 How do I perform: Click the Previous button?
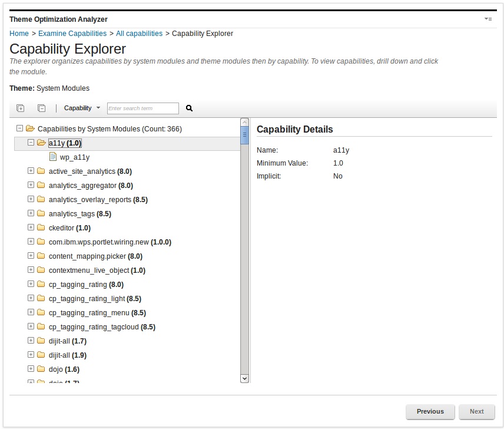click(x=430, y=412)
